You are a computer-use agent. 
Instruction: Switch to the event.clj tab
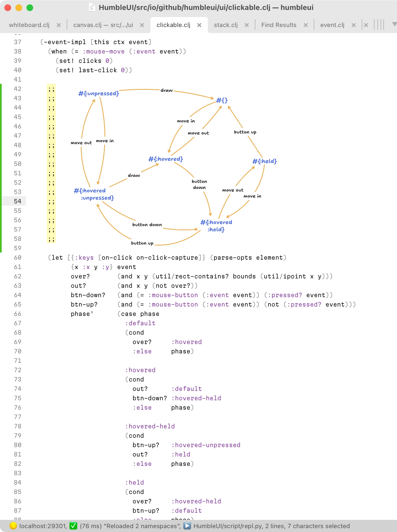[x=332, y=25]
